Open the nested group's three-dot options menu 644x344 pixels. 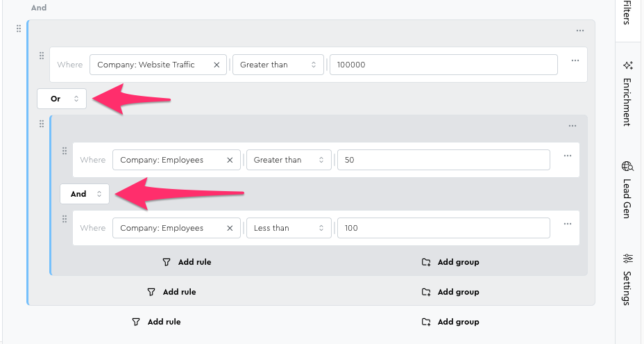[x=572, y=126]
